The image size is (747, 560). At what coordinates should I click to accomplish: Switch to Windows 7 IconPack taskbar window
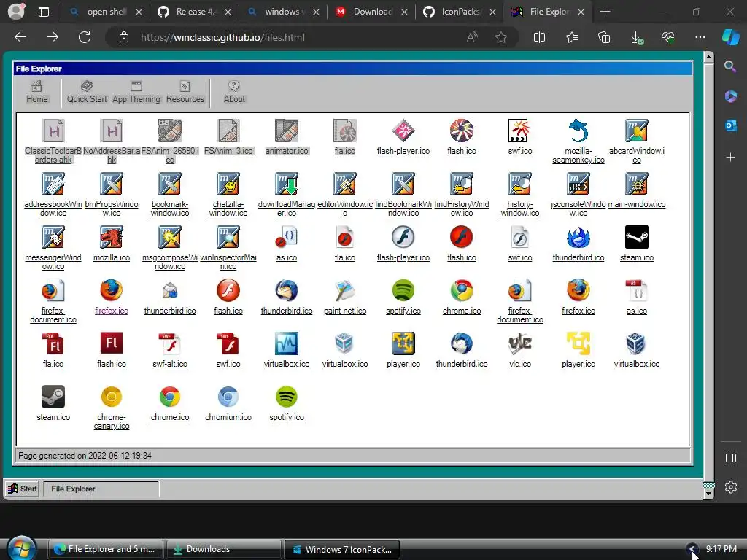[342, 549]
